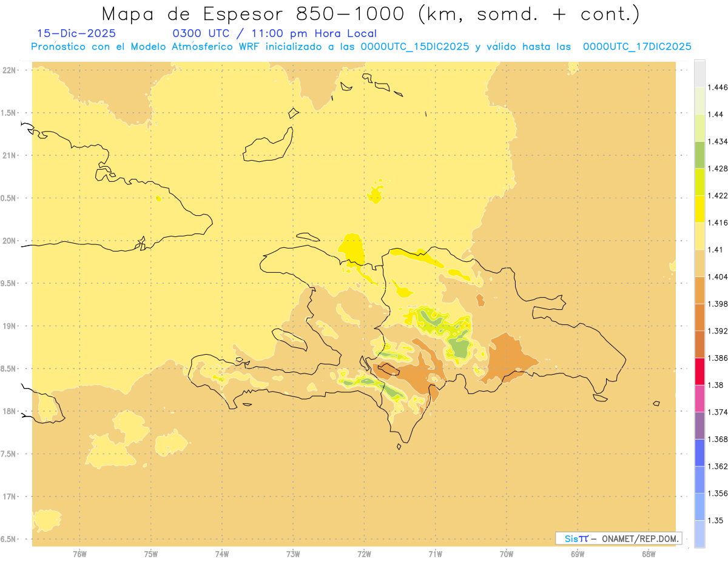Click the blue color bar segment above 1.362
The height and width of the screenshot is (562, 728).
pos(700,452)
